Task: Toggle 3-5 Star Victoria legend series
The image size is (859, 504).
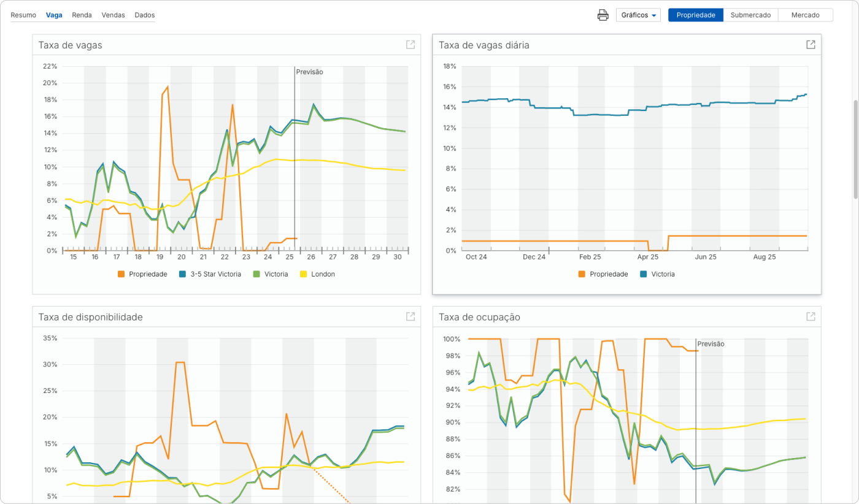Action: 211,274
